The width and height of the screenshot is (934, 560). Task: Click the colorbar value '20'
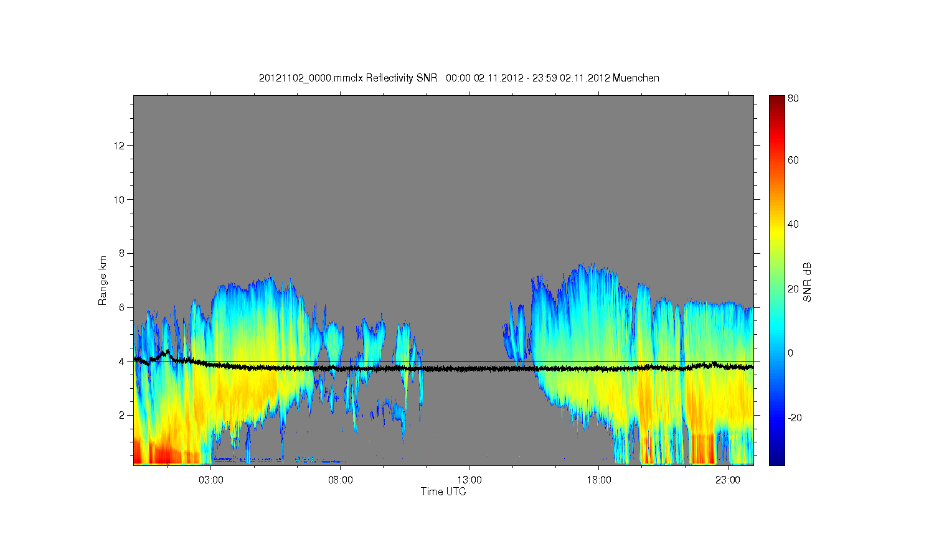tap(793, 289)
